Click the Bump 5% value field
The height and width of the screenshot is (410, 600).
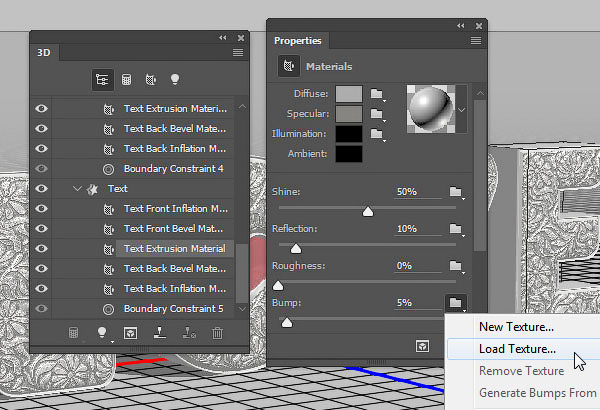click(x=418, y=303)
